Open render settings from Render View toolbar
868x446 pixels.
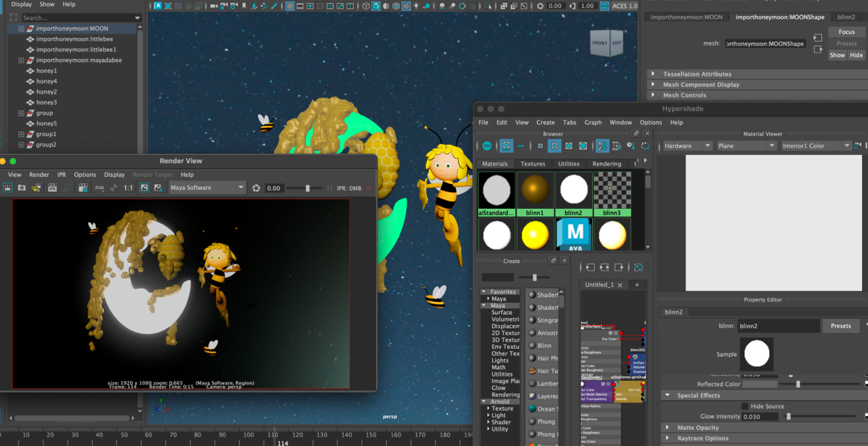click(83, 188)
